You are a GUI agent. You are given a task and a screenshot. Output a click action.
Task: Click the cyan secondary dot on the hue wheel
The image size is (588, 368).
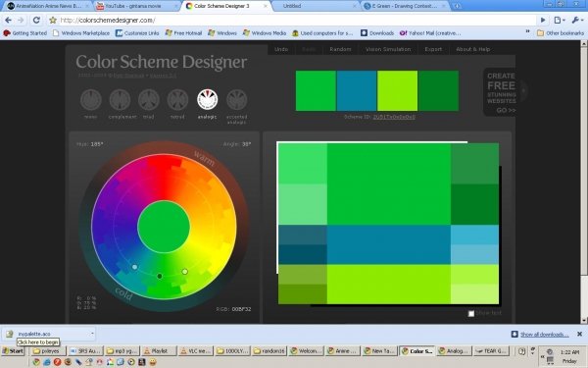[x=134, y=267]
